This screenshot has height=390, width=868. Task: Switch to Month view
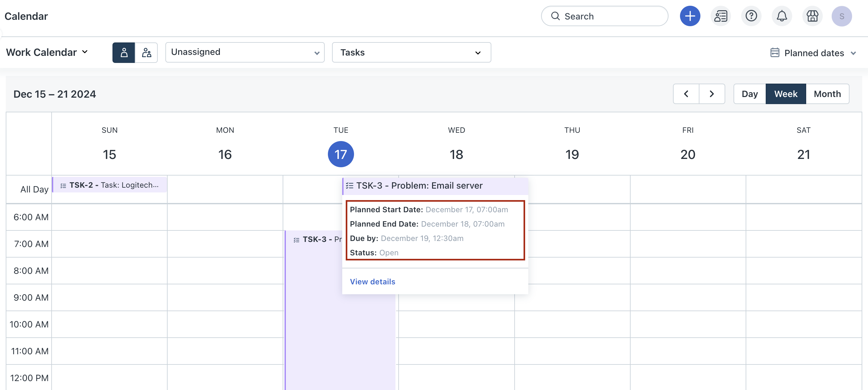[827, 94]
